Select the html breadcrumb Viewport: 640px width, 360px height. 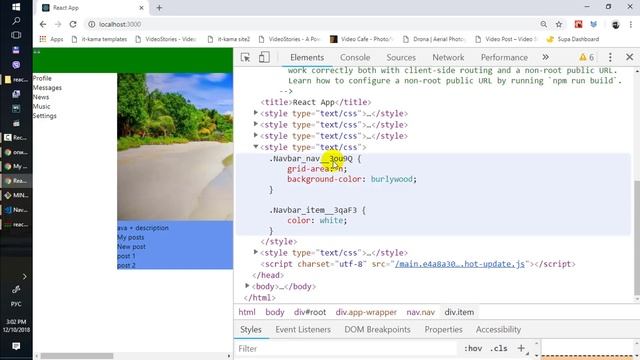tap(247, 312)
